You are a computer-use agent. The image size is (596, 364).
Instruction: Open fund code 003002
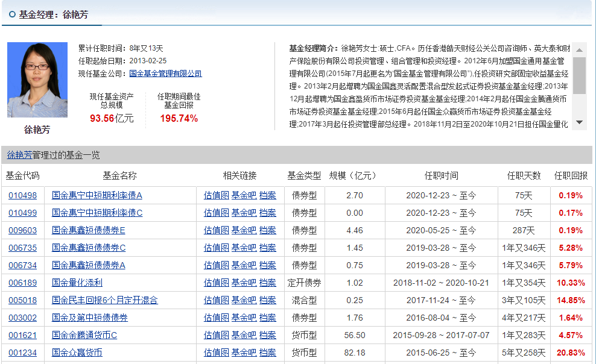click(22, 318)
